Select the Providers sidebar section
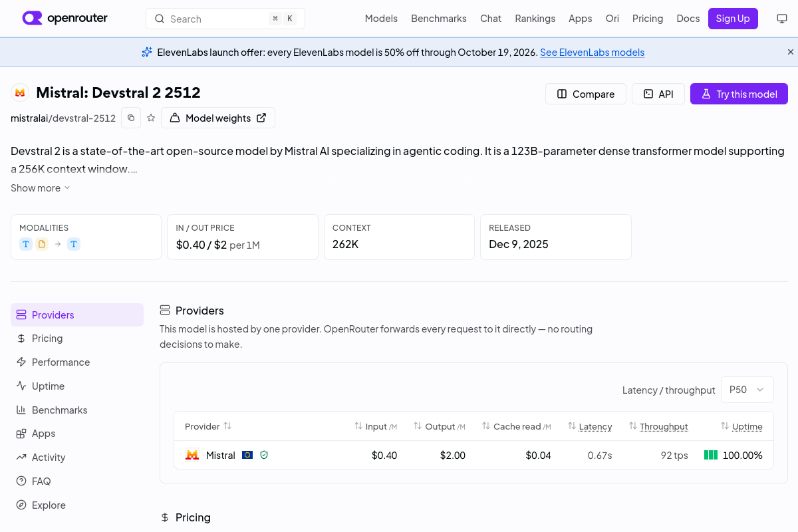Viewport: 798px width, 532px height. coord(77,315)
